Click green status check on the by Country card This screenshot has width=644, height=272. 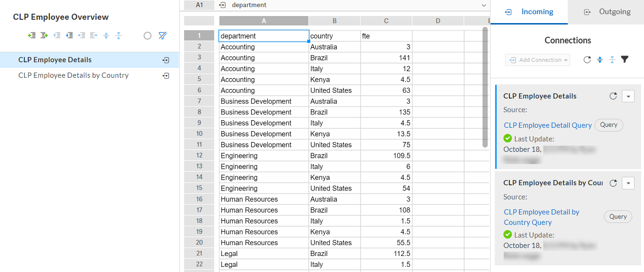[x=507, y=235]
